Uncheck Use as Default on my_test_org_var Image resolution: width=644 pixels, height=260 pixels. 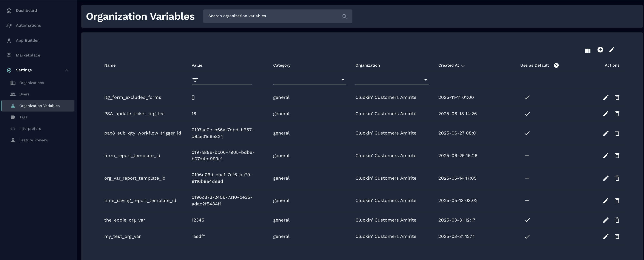(x=527, y=236)
